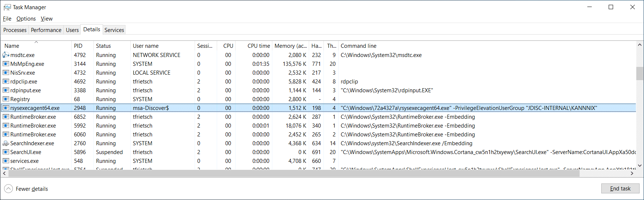The height and width of the screenshot is (200, 644).
Task: Open the Options menu
Action: tap(26, 19)
